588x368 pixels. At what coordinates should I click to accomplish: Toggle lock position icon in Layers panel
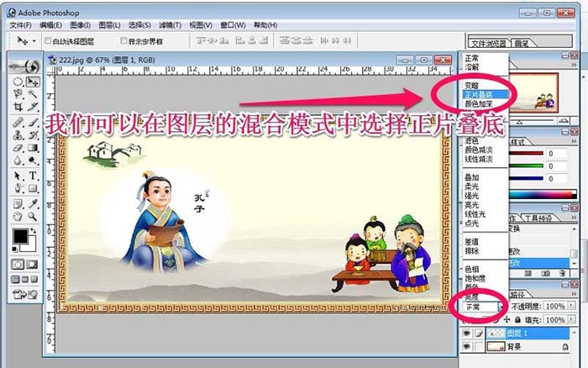pos(507,319)
